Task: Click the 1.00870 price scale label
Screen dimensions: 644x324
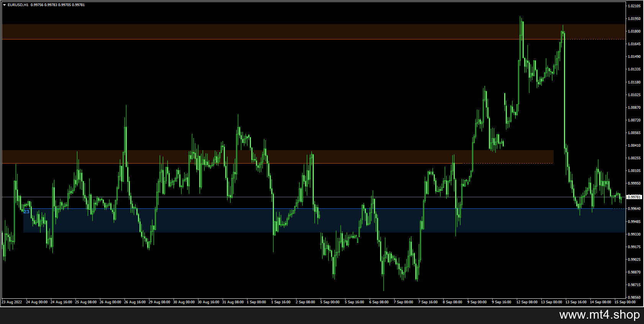Action: coord(634,108)
